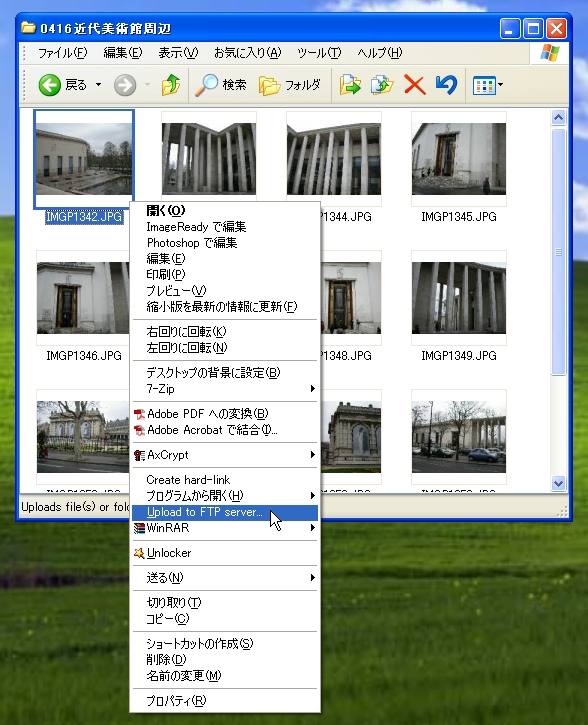Viewport: 588px width, 725px height.
Task: Open the Back history dropdown arrow
Action: click(x=98, y=85)
